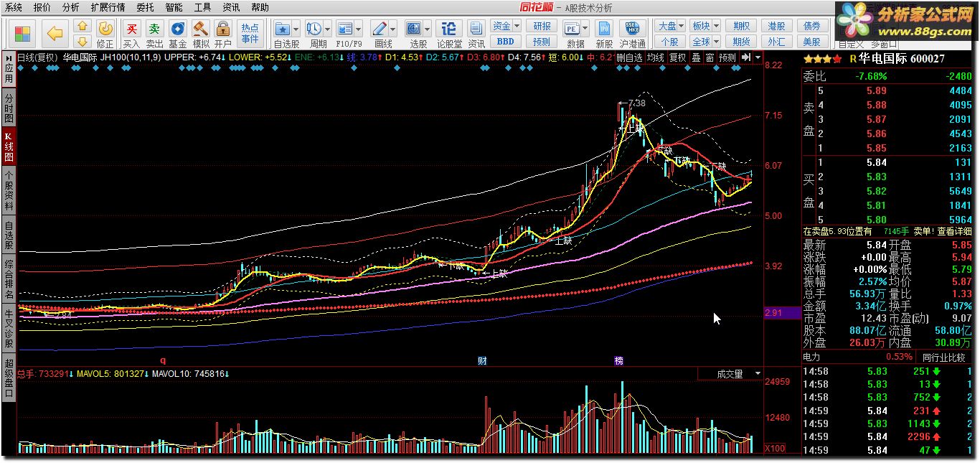
Task: Open the 资讯 news document icon
Action: [x=476, y=34]
